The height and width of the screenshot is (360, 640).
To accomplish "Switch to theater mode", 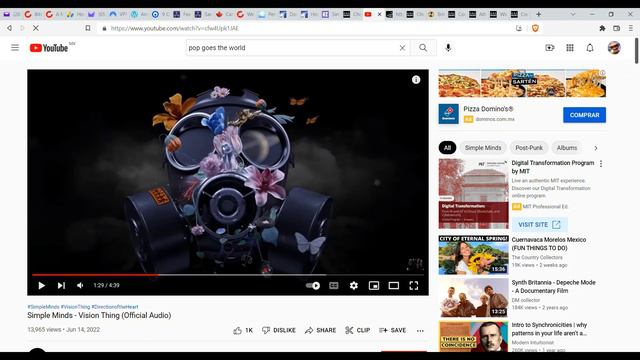I will coord(393,285).
